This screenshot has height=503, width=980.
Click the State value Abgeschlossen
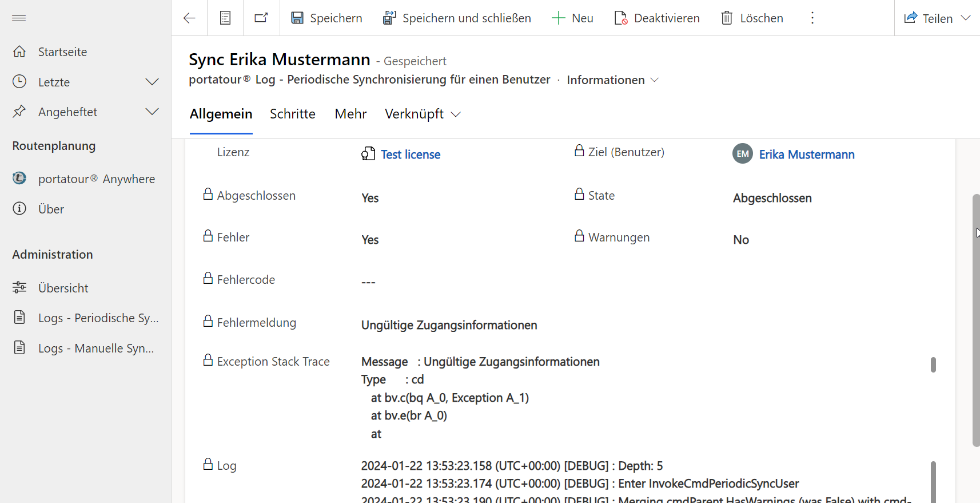coord(772,198)
